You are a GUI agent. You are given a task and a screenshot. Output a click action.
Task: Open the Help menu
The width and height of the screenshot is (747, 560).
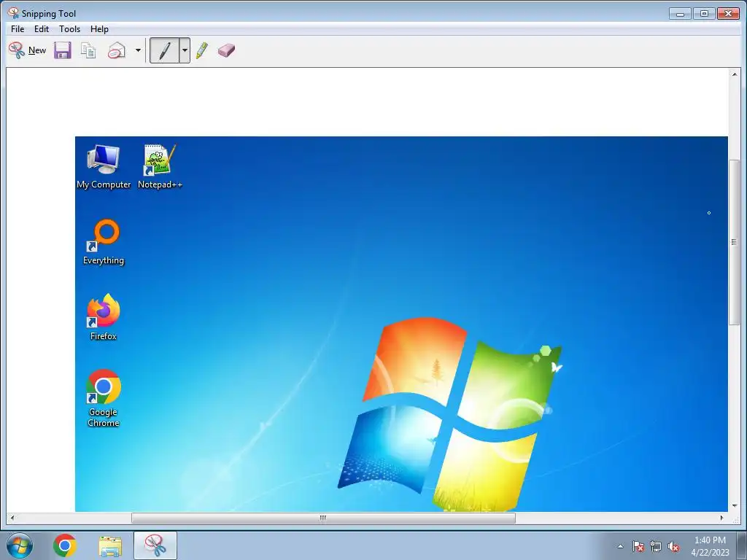pyautogui.click(x=99, y=29)
